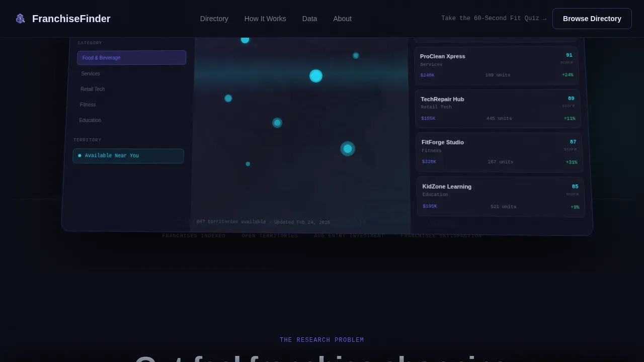Click the ProClean Xpress $240K value
The width and height of the screenshot is (644, 362).
click(x=428, y=75)
